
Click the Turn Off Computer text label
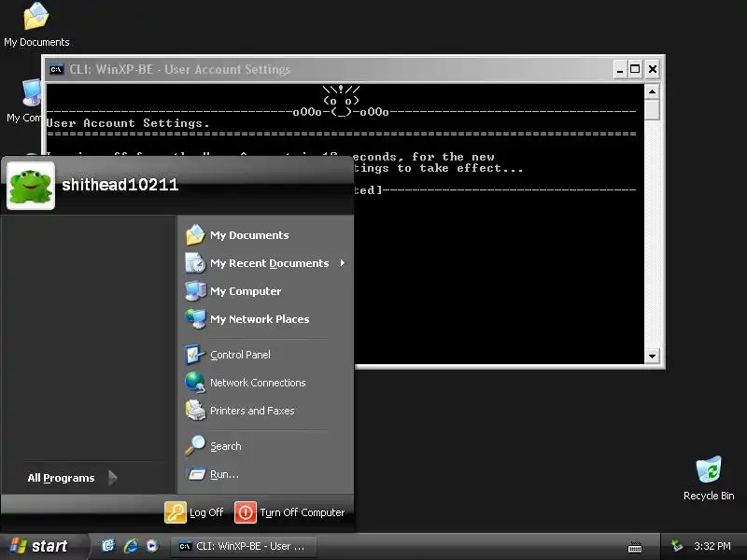coord(302,512)
